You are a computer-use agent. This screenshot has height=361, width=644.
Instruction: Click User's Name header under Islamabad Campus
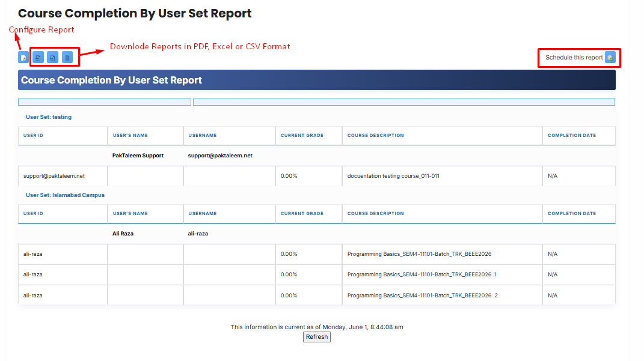point(130,214)
